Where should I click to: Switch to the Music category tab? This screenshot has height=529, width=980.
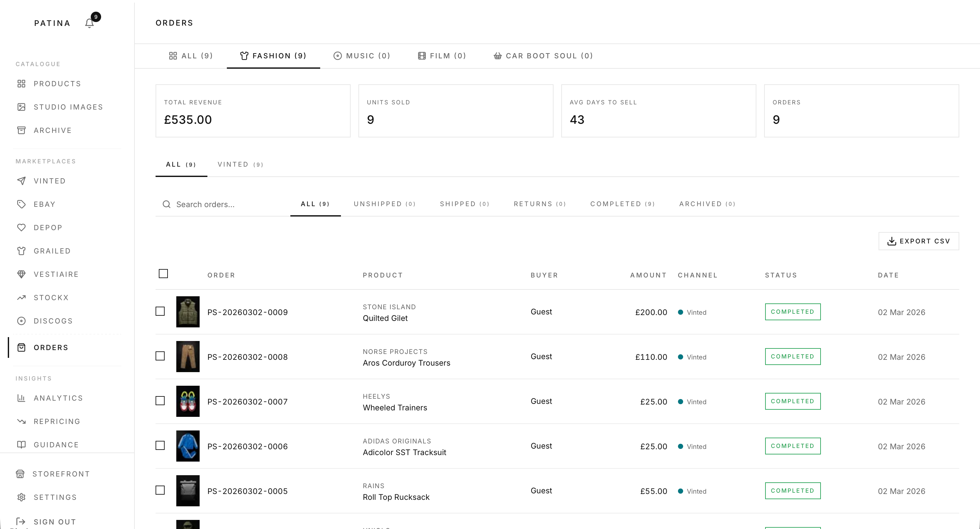pos(362,56)
